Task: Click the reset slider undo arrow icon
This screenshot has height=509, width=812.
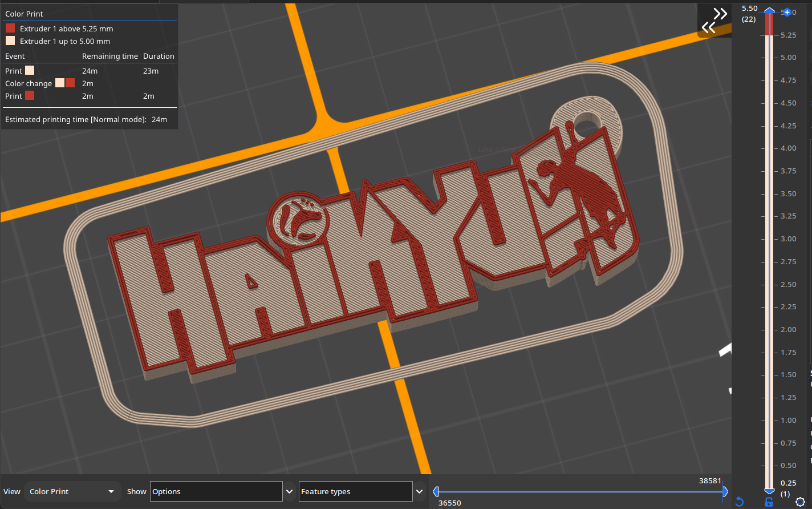Action: [740, 502]
